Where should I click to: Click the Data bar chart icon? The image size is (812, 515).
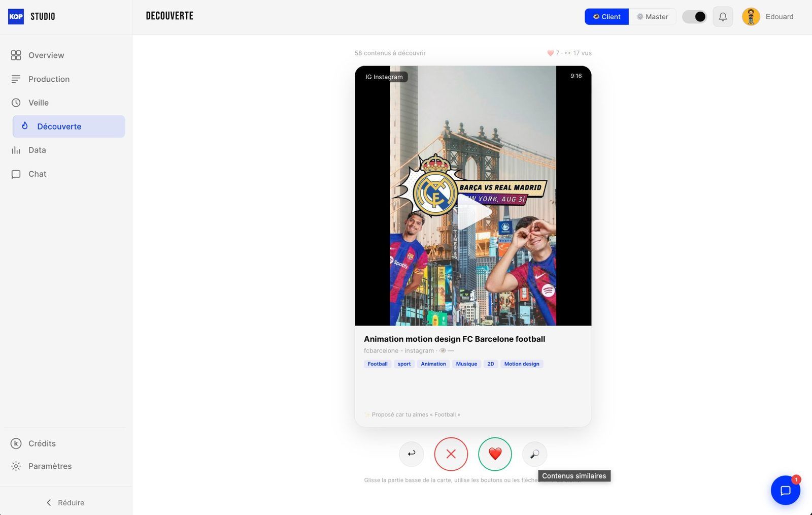pos(16,150)
